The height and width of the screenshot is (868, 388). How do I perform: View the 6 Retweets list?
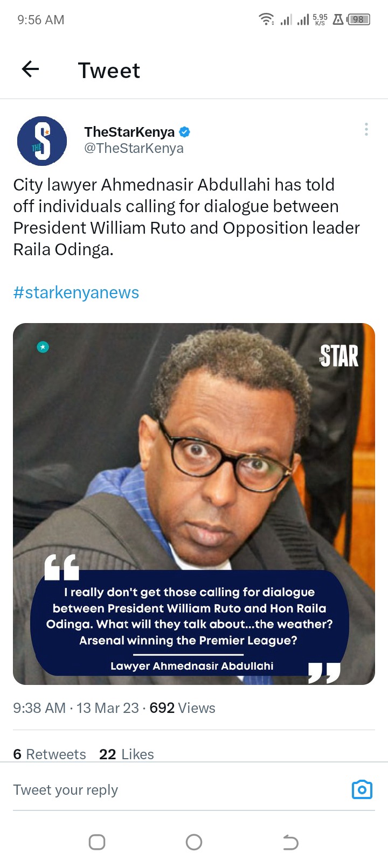(50, 754)
